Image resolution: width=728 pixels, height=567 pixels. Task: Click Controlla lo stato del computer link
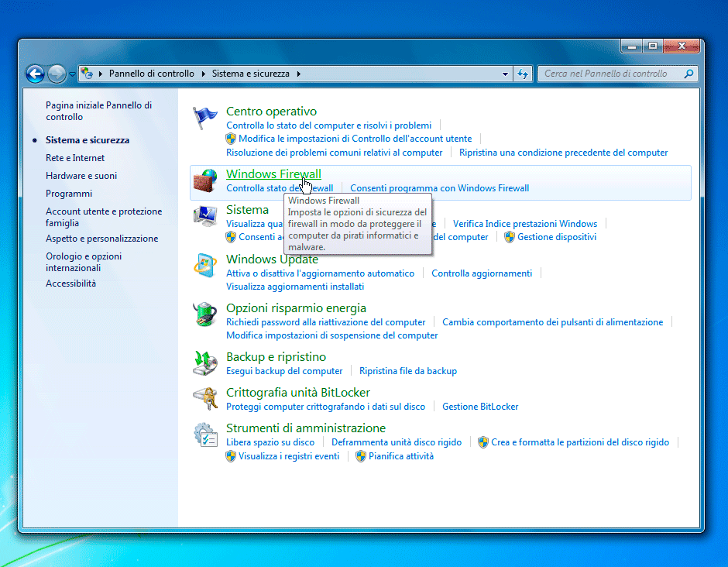tap(328, 125)
